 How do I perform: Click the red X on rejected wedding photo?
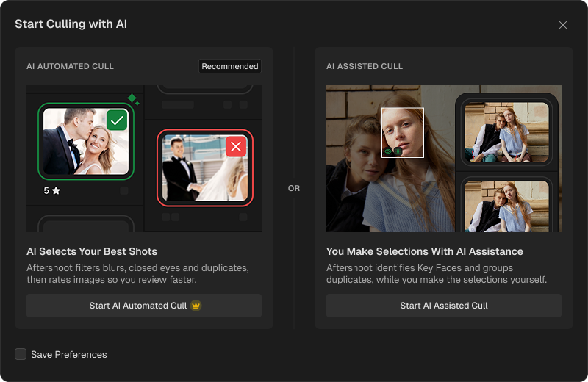click(x=236, y=147)
